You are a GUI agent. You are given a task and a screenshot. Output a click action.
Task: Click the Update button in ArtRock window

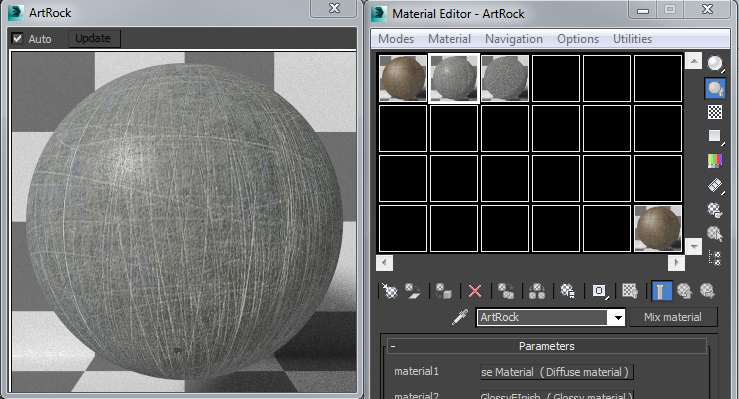[x=93, y=38]
